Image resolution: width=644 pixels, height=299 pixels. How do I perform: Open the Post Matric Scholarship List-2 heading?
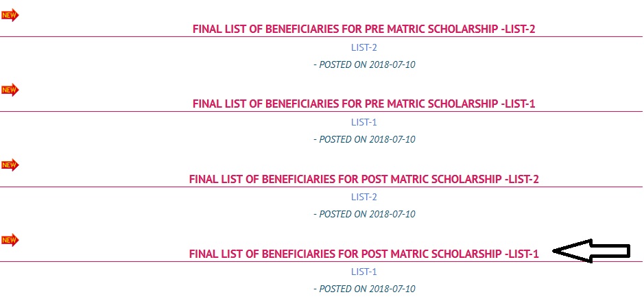coord(364,179)
